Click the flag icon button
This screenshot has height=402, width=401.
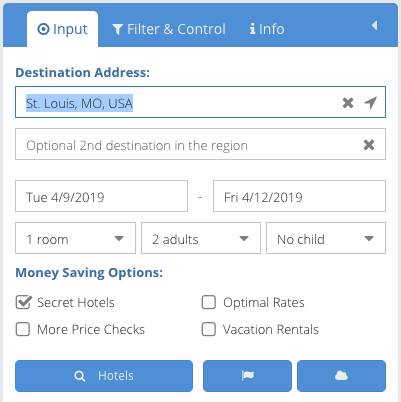coord(247,376)
